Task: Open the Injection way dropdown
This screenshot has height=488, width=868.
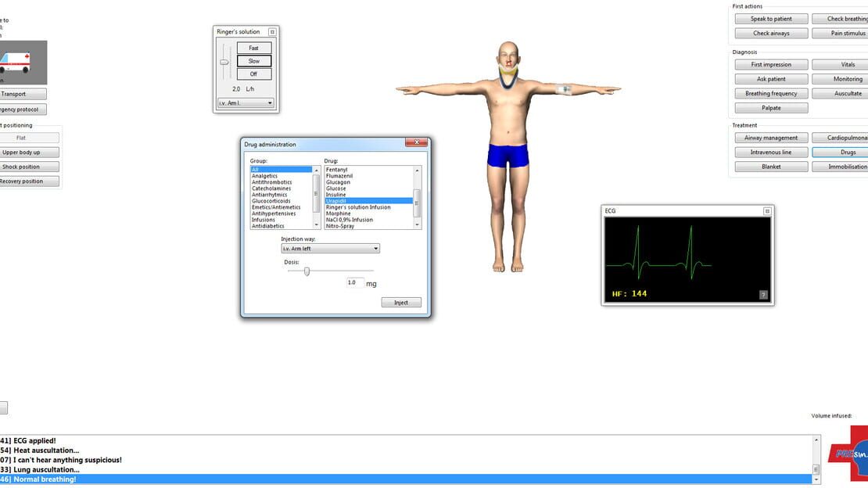Action: point(330,249)
